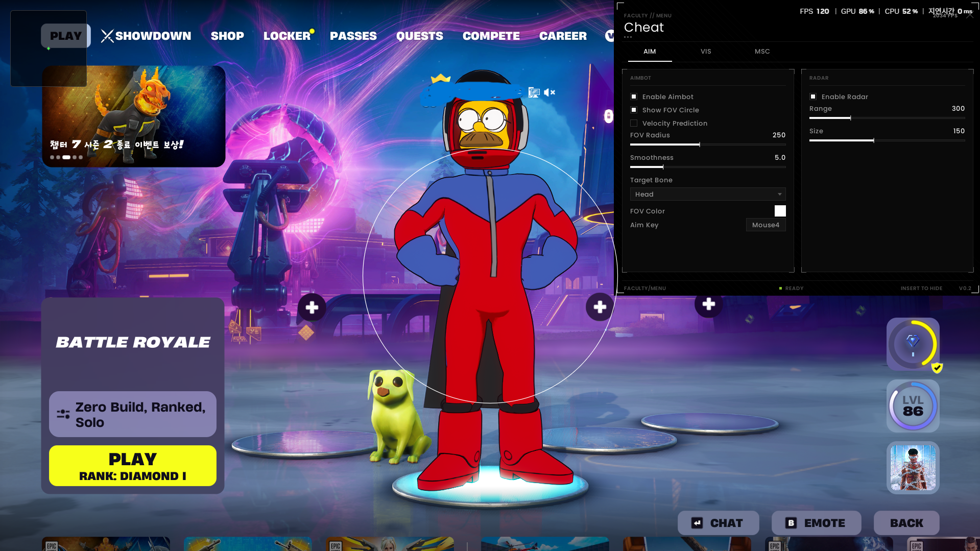Image resolution: width=980 pixels, height=551 pixels.
Task: Open the Zero Build, Ranked, Solo mode selector
Action: click(x=133, y=414)
